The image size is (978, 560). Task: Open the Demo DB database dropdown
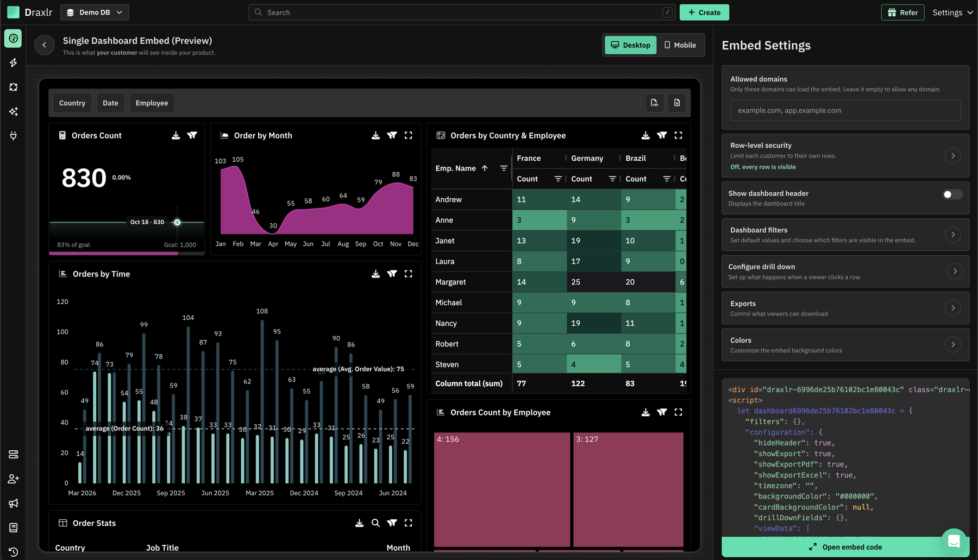click(x=95, y=12)
